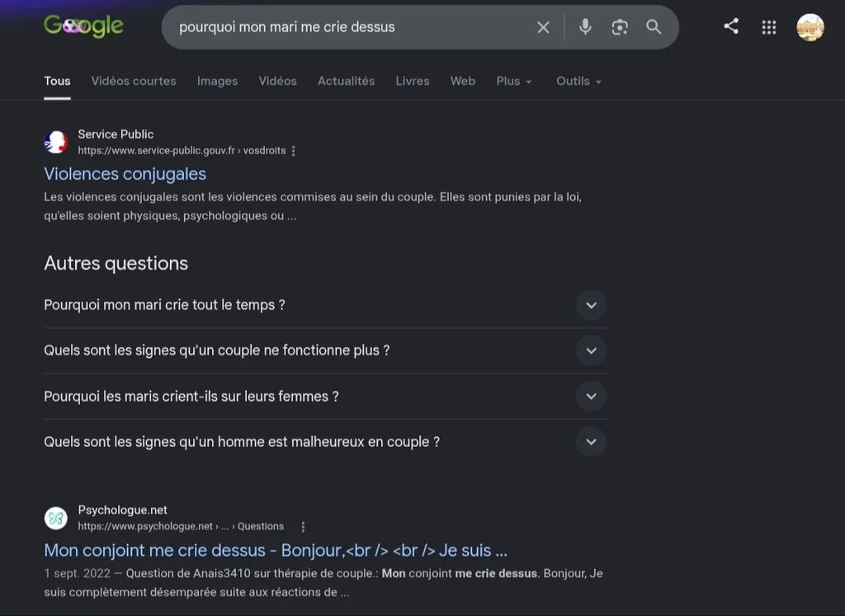The image size is (845, 616).
Task: Click the Google logo
Action: click(x=83, y=26)
